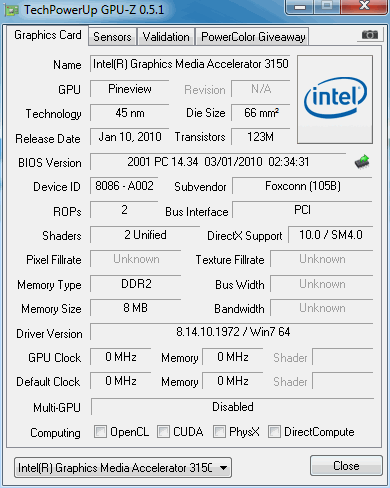Switch to the Sensors tab
The height and width of the screenshot is (488, 390).
tap(112, 37)
